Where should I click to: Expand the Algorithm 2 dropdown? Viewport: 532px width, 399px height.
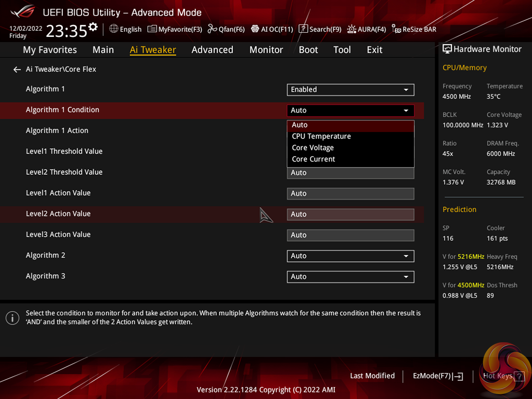tap(350, 256)
